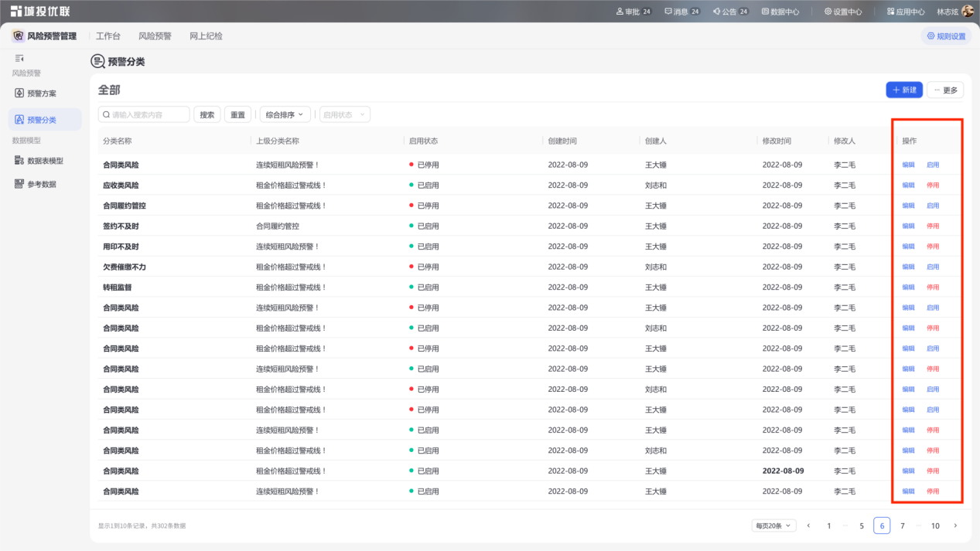Screen dimensions: 980x551
Task: Open the 消息 messages icon
Action: [x=668, y=12]
